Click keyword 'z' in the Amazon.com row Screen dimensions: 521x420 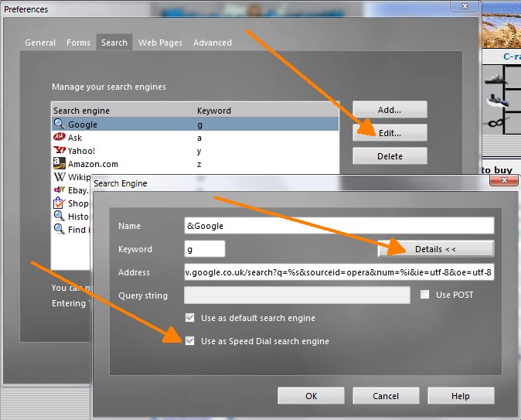click(199, 164)
